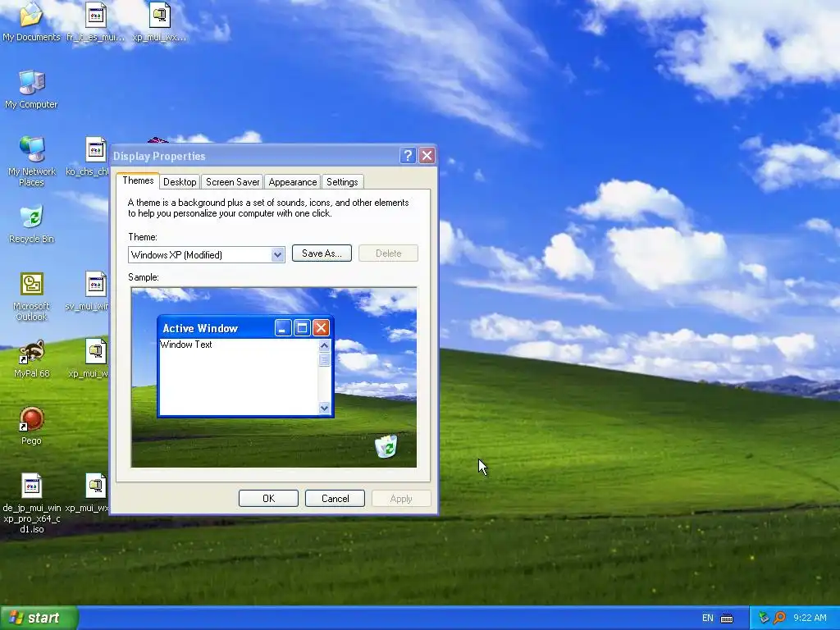Click the keyboard icon in the language bar
The height and width of the screenshot is (630, 840).
pos(727,619)
